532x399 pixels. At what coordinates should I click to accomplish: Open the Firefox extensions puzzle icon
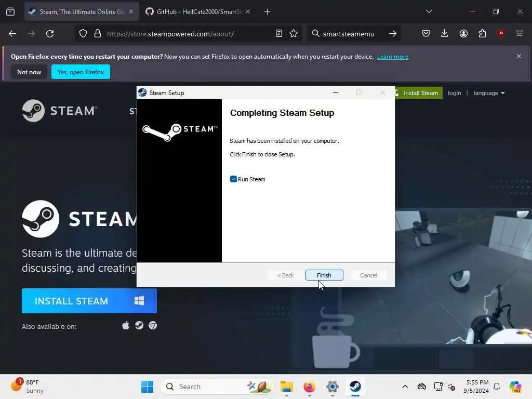482,33
